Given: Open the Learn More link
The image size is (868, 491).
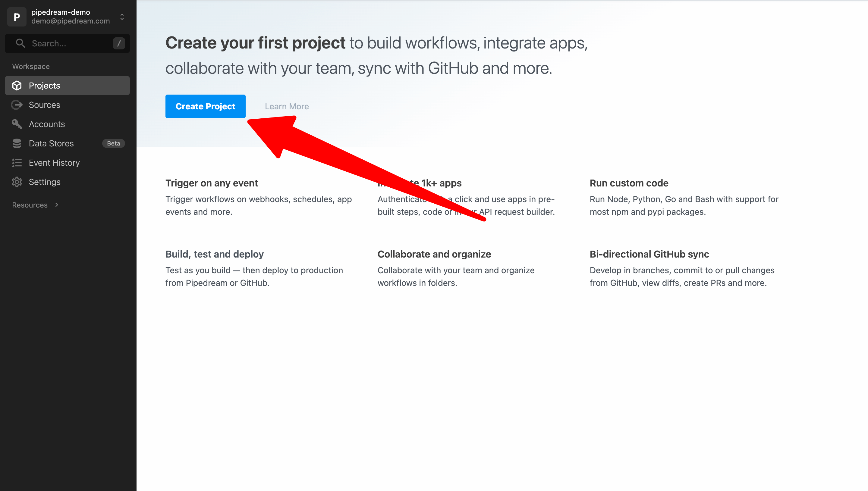Looking at the screenshot, I should [286, 106].
